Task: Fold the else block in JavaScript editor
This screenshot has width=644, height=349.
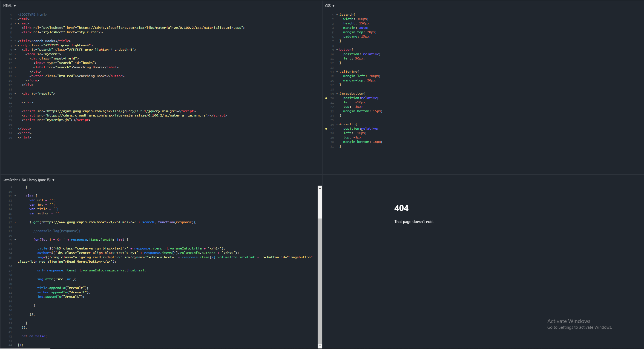Action: (15, 196)
